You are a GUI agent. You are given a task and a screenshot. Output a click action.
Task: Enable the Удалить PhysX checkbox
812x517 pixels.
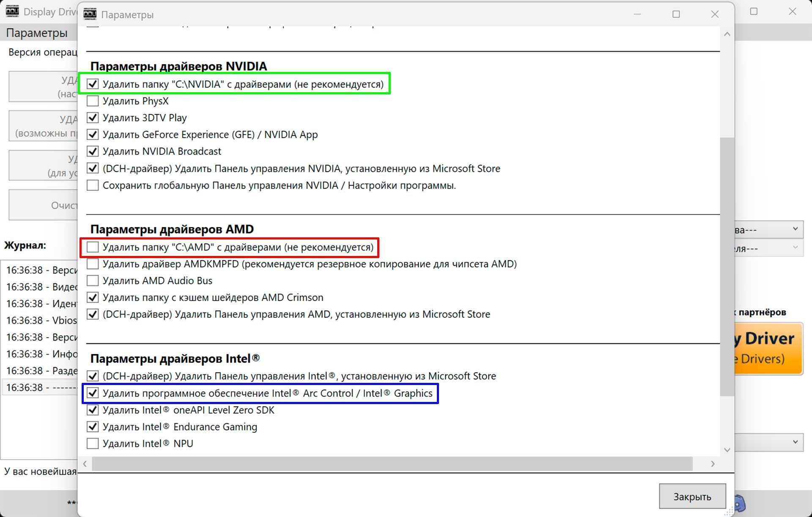coord(93,101)
